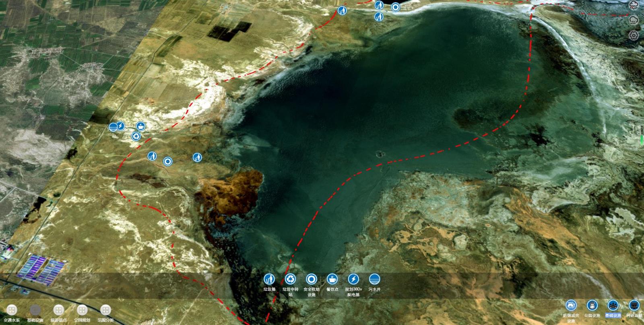Open the settings gear at top right
The image size is (644, 325).
pyautogui.click(x=634, y=35)
